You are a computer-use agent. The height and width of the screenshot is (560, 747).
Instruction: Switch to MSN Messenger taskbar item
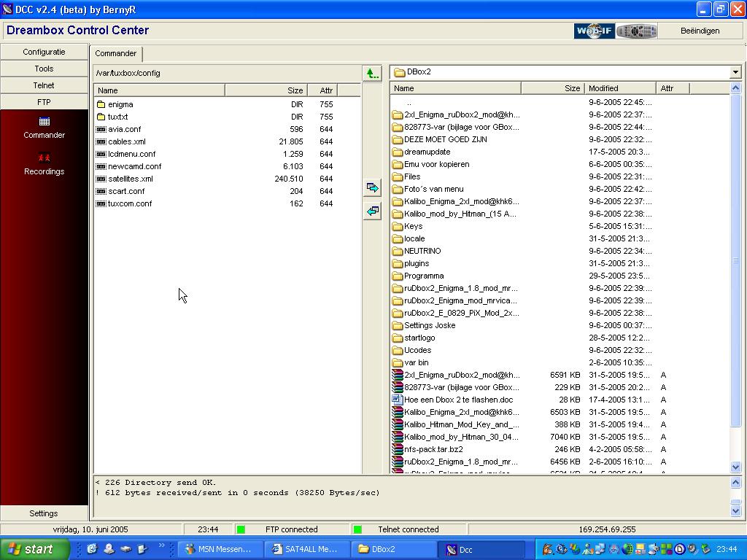point(219,550)
